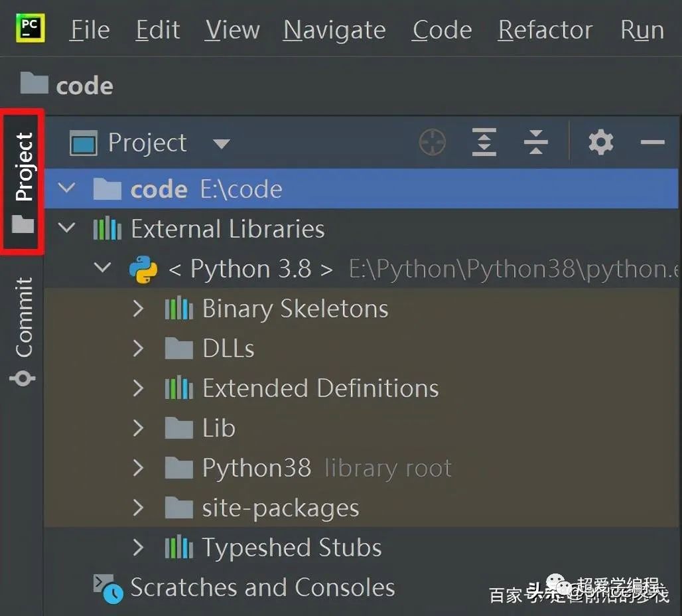The width and height of the screenshot is (682, 616).
Task: Click the Scratches and Consoles icon
Action: 108,589
